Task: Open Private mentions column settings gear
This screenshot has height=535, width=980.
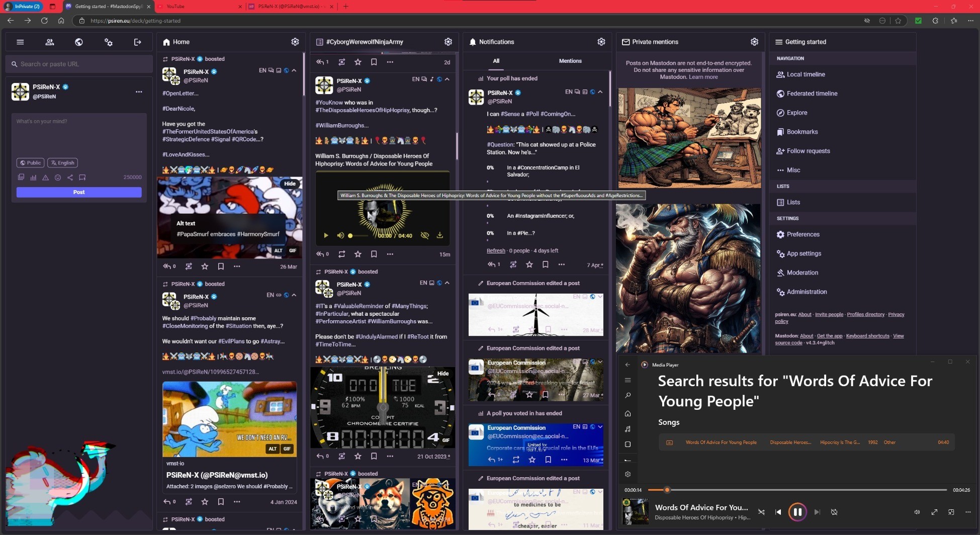Action: 754,42
